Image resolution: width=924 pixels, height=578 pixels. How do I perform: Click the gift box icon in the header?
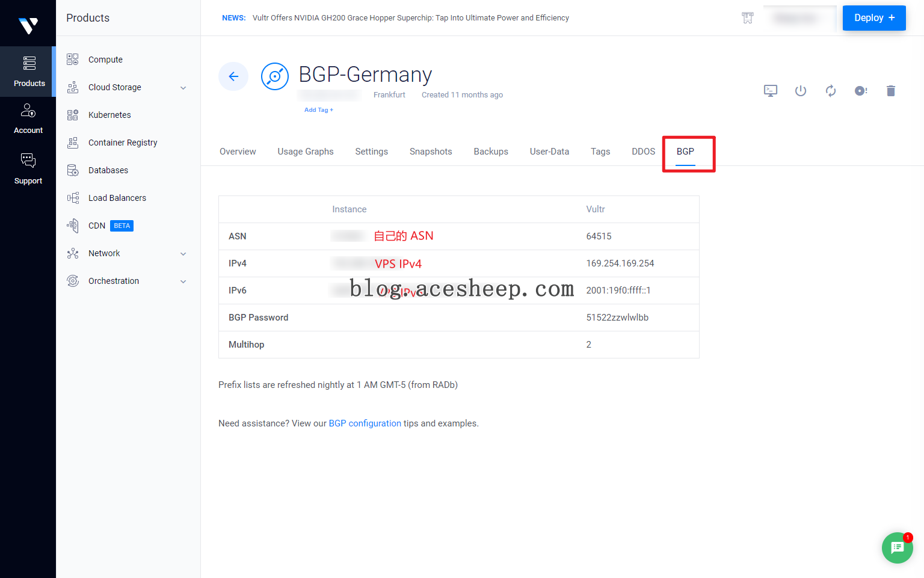coord(747,17)
